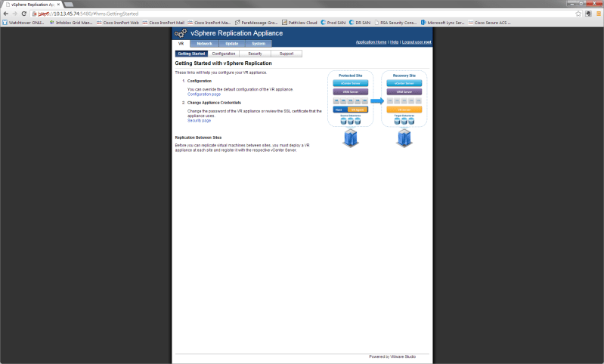Screen dimensions: 604x364
Task: Bookmark this page with the star icon
Action: point(578,14)
